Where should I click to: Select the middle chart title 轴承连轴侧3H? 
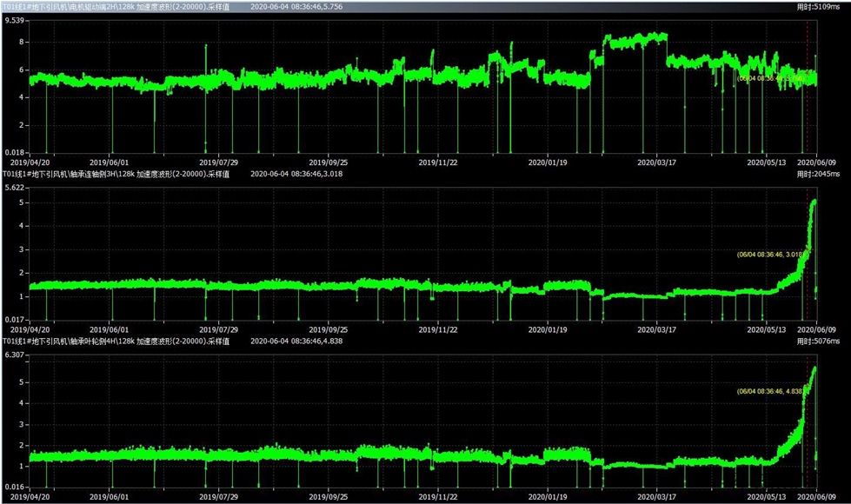(x=116, y=174)
